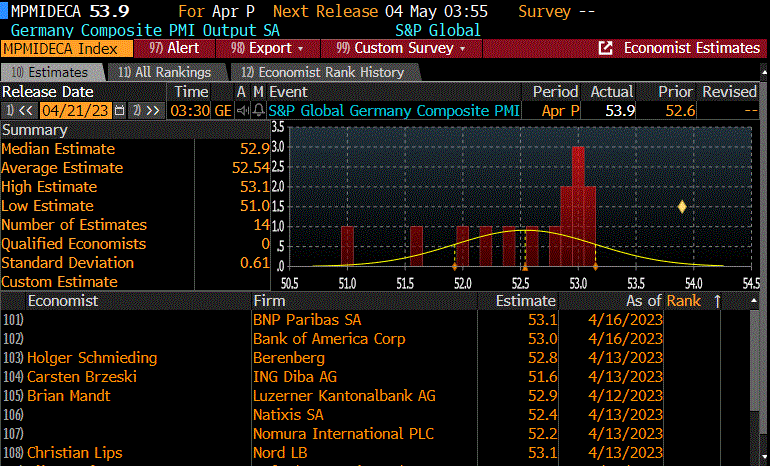Image resolution: width=770 pixels, height=466 pixels.
Task: Click the next release date arrows
Action: 147,110
